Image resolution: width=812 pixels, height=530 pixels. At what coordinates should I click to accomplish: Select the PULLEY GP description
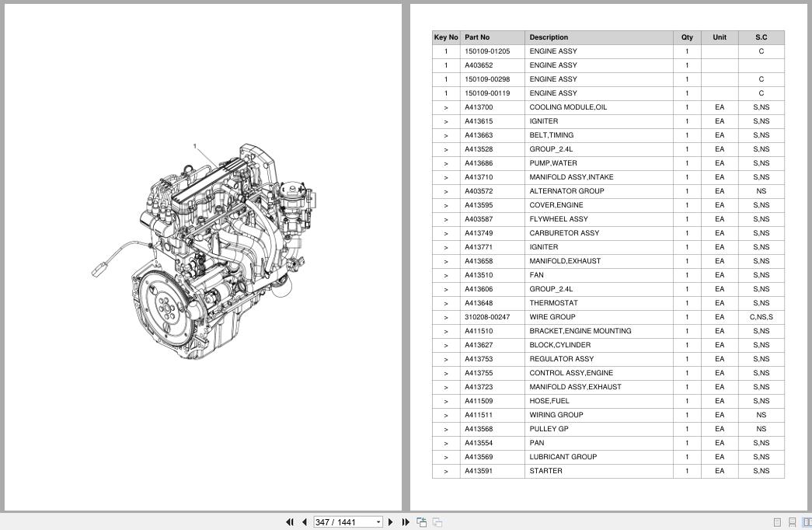pyautogui.click(x=549, y=429)
